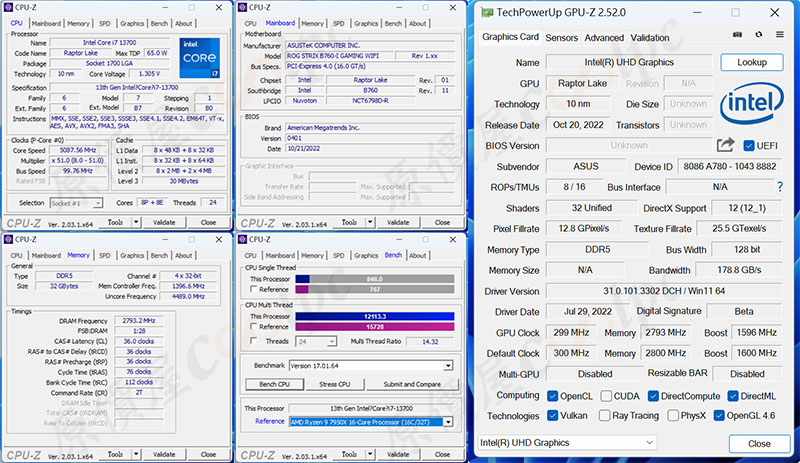Click the Mainboard Model field ROG STRIX B760-I
The image size is (800, 463).
pyautogui.click(x=340, y=56)
